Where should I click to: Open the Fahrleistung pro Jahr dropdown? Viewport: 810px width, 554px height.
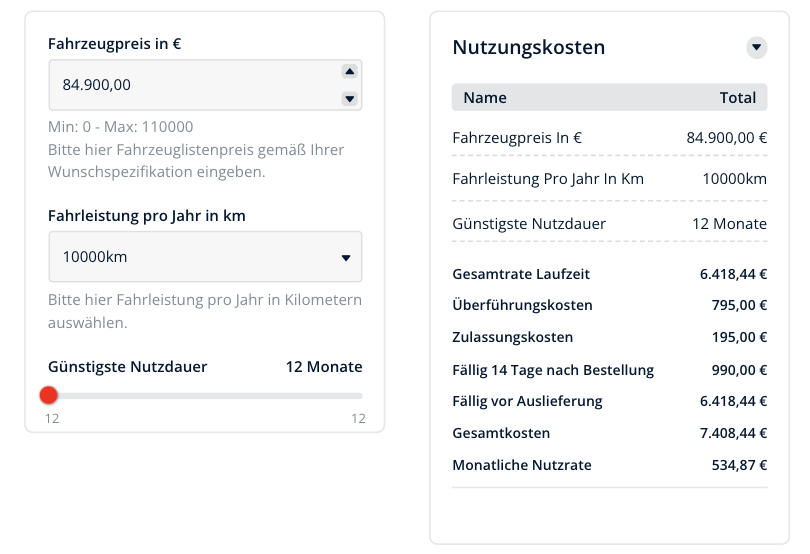(205, 257)
